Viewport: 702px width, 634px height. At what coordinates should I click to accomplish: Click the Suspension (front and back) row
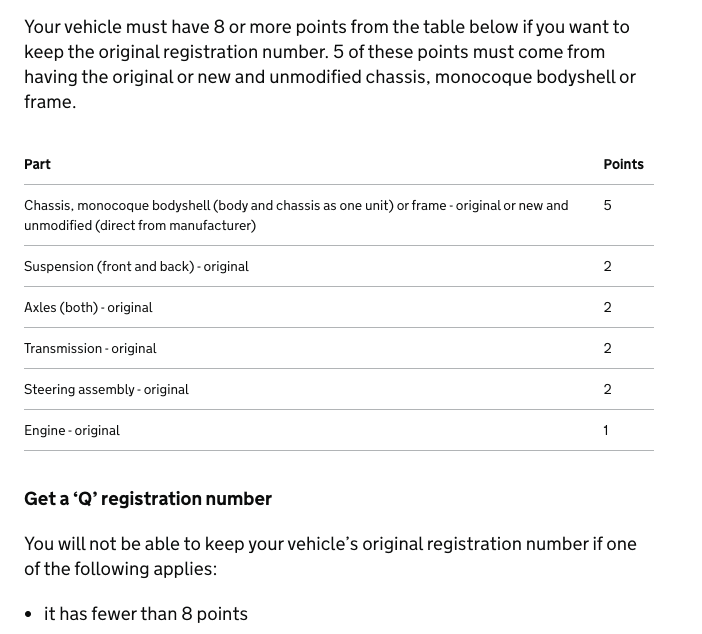[339, 266]
